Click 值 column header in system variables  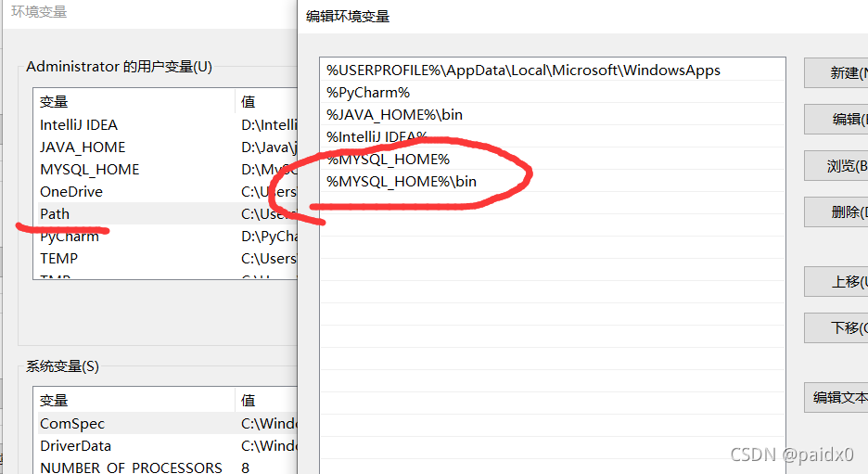click(x=266, y=401)
